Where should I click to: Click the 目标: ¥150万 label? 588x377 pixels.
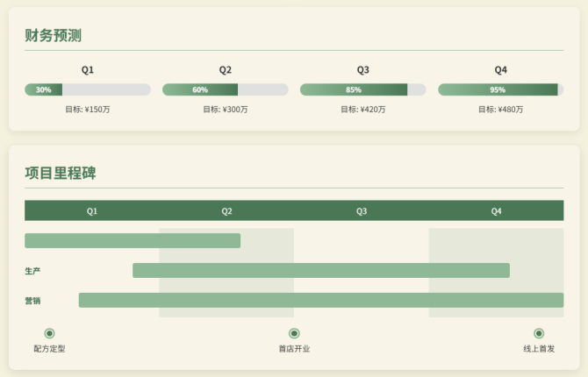click(88, 110)
